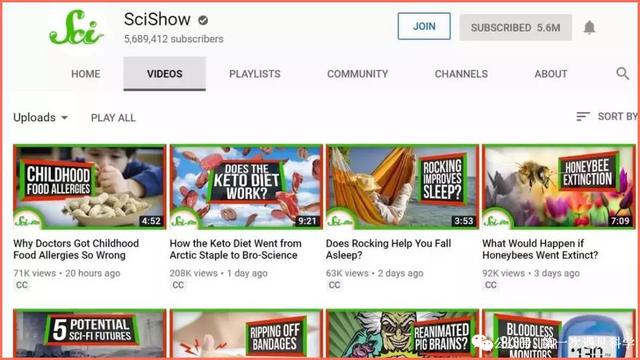Image resolution: width=640 pixels, height=360 pixels.
Task: Play the Ripping Off Bandages thumbnail
Action: [x=246, y=333]
